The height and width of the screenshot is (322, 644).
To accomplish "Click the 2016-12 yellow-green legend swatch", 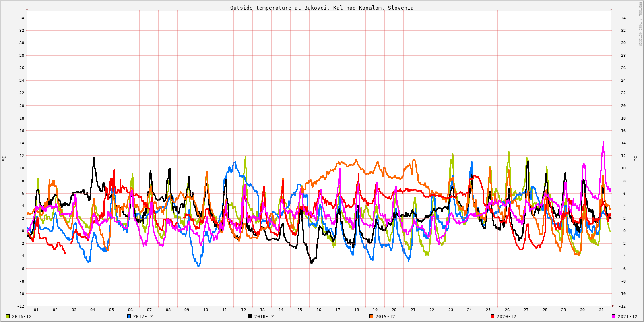I will click(8, 316).
